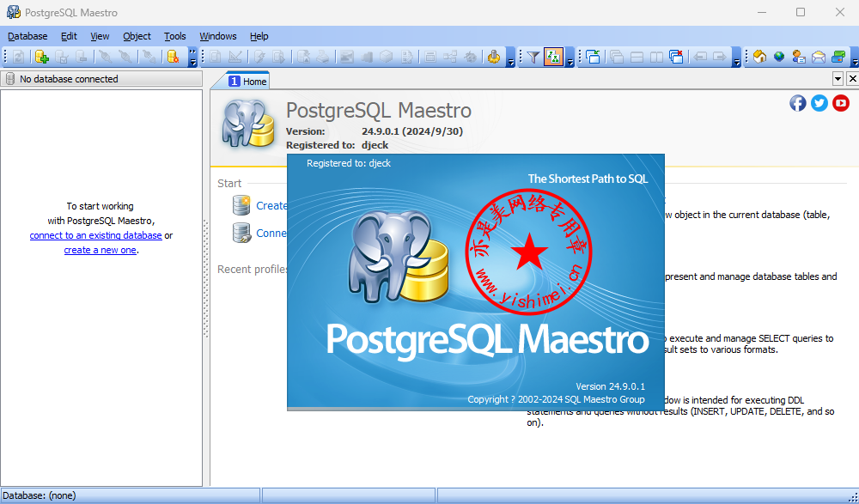The width and height of the screenshot is (859, 504).
Task: Open the Help menu
Action: [x=259, y=36]
